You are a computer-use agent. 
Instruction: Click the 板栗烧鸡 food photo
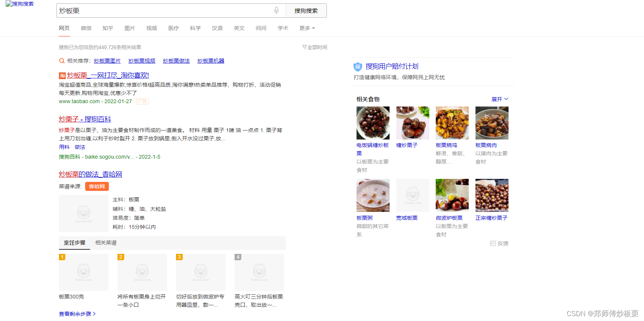(452, 123)
